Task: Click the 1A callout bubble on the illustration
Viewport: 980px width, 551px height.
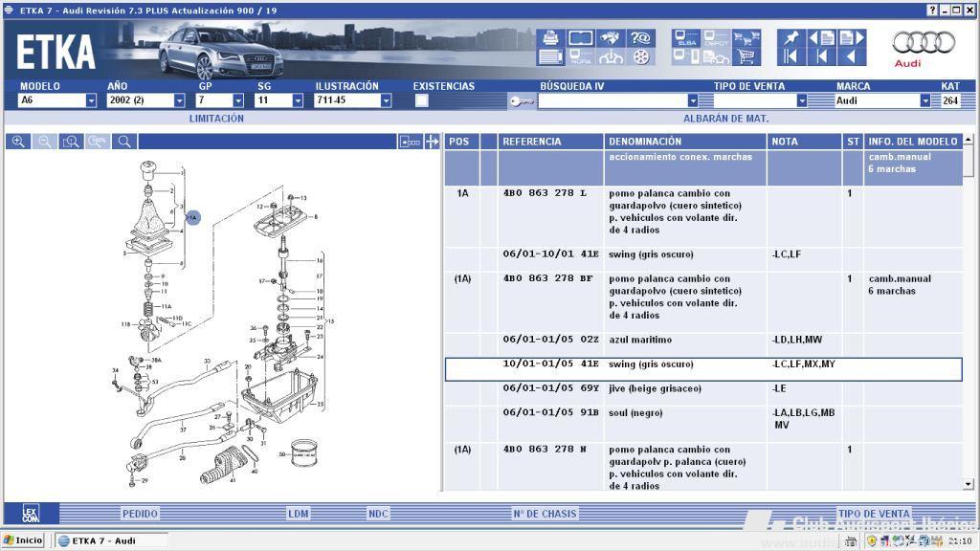Action: (x=193, y=217)
